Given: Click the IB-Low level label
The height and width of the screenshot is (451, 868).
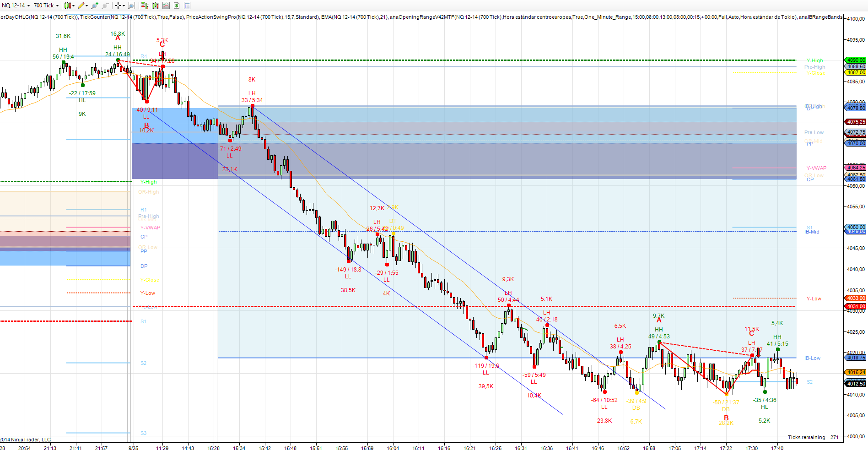Looking at the screenshot, I should point(812,358).
